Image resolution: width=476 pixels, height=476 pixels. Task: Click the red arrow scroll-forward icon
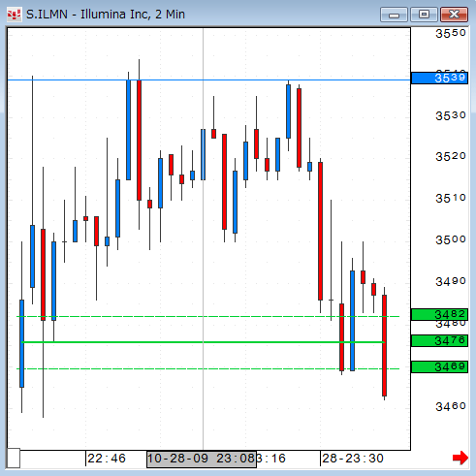pos(460,458)
